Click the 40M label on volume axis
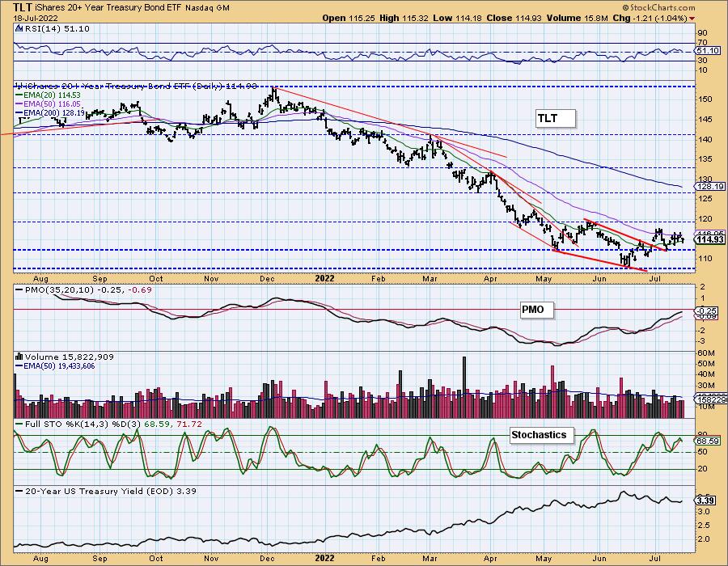Image resolution: width=728 pixels, height=566 pixels. pyautogui.click(x=705, y=374)
